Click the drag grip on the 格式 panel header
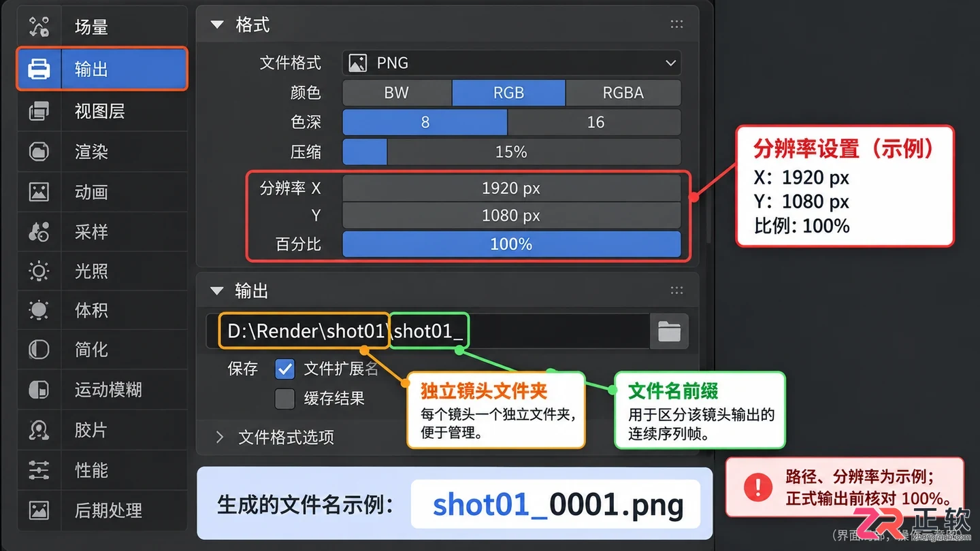The image size is (980, 551). [676, 24]
